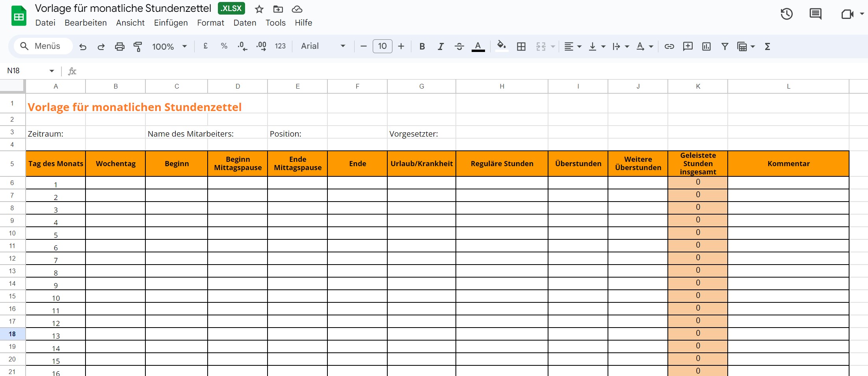Select the paint format roller icon
The image size is (868, 376).
point(138,46)
